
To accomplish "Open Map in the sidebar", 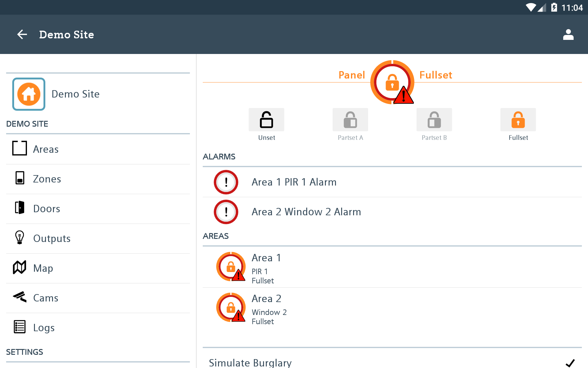I will [x=98, y=268].
